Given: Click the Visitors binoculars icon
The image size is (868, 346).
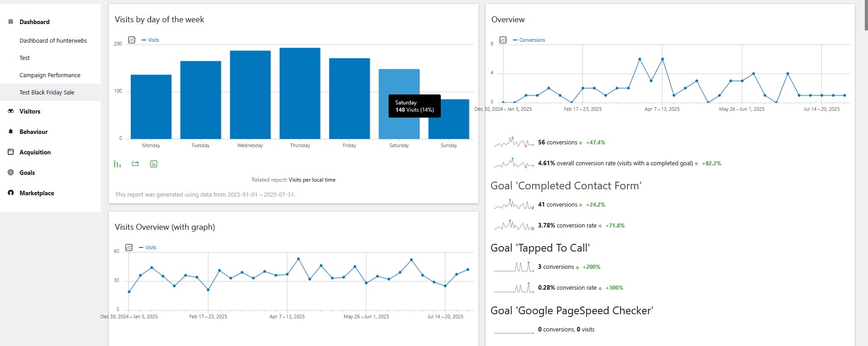Looking at the screenshot, I should click(11, 111).
